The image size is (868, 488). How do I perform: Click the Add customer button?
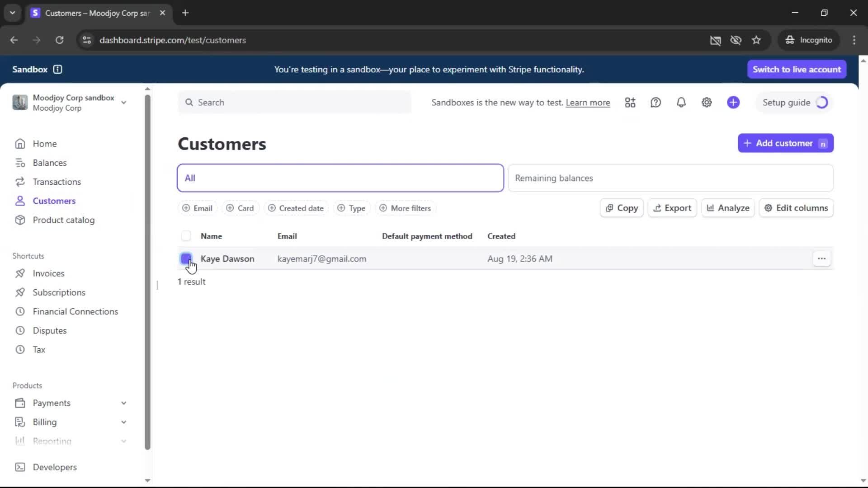[785, 143]
